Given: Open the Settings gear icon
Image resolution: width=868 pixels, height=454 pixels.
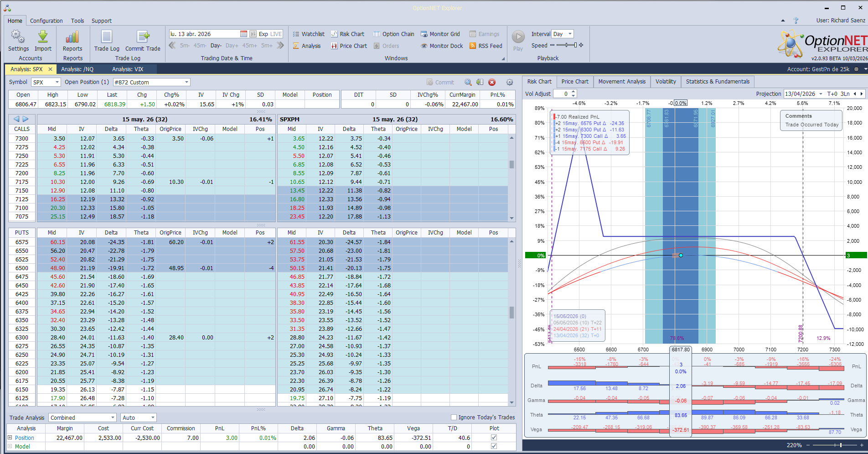Looking at the screenshot, I should tap(18, 37).
